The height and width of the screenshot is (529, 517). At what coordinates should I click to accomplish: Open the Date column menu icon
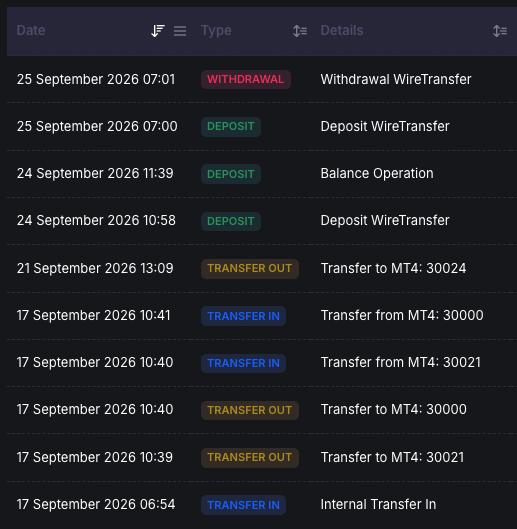[180, 31]
